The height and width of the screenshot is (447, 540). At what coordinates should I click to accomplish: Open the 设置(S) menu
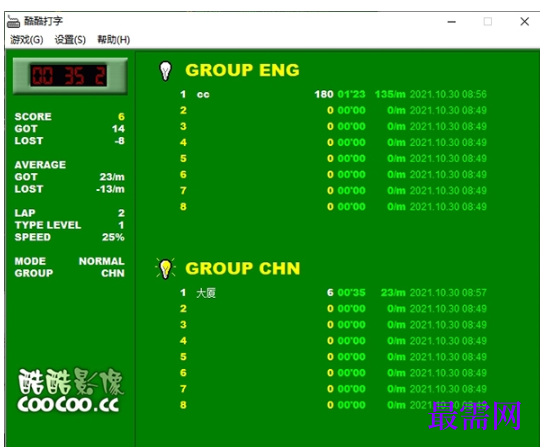[x=70, y=40]
